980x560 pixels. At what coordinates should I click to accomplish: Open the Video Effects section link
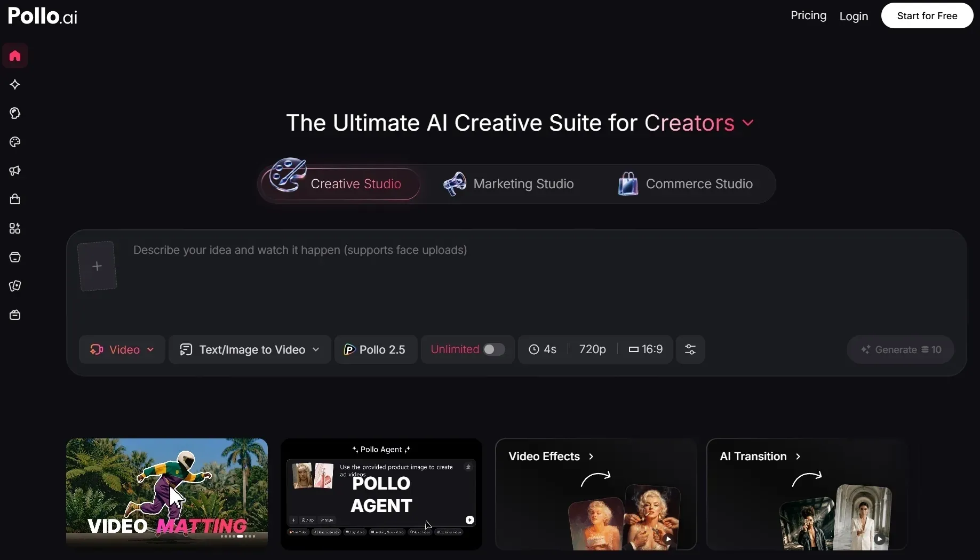point(551,457)
